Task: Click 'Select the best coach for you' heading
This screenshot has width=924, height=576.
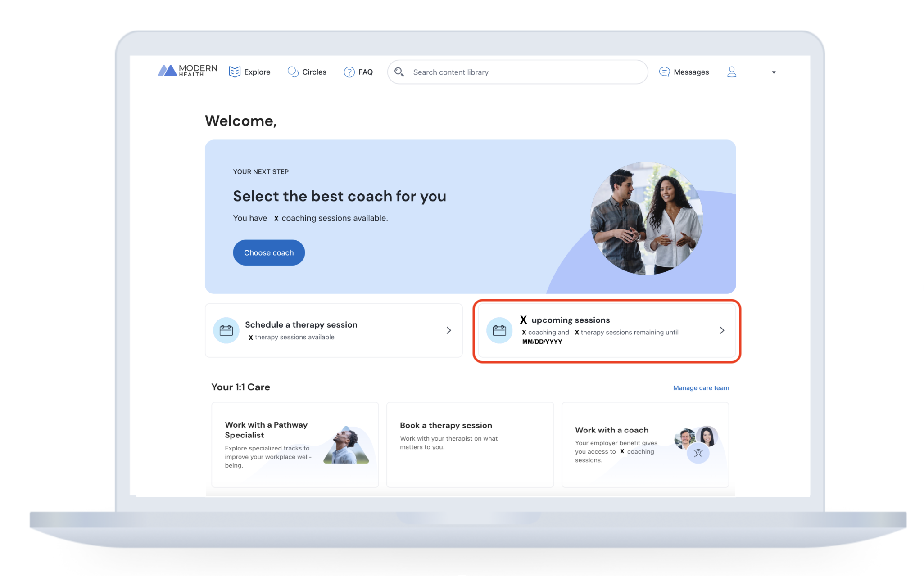Action: (340, 196)
